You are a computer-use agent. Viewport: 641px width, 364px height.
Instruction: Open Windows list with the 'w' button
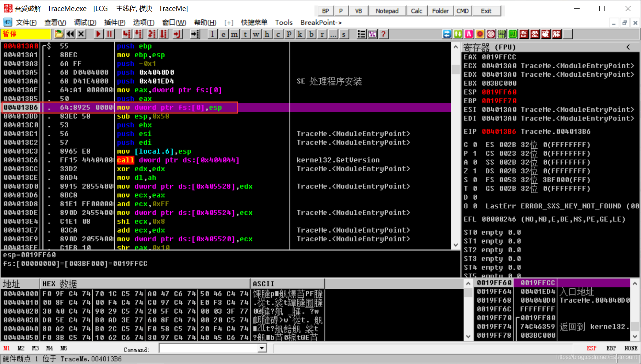click(256, 34)
